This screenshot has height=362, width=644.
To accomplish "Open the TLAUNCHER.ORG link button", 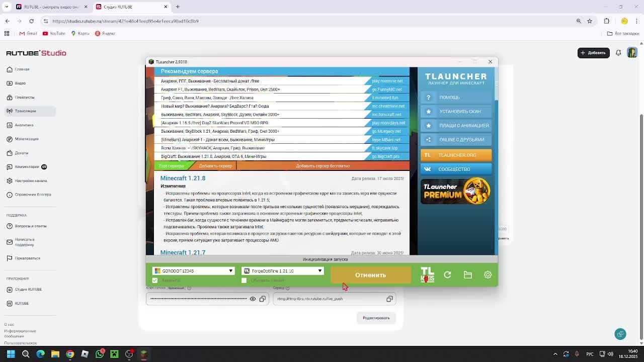I will tap(456, 155).
